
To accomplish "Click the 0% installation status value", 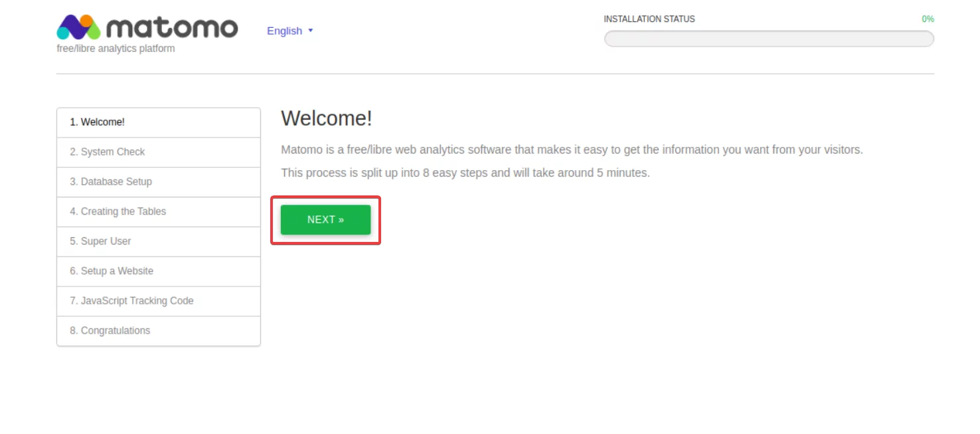I will 928,19.
